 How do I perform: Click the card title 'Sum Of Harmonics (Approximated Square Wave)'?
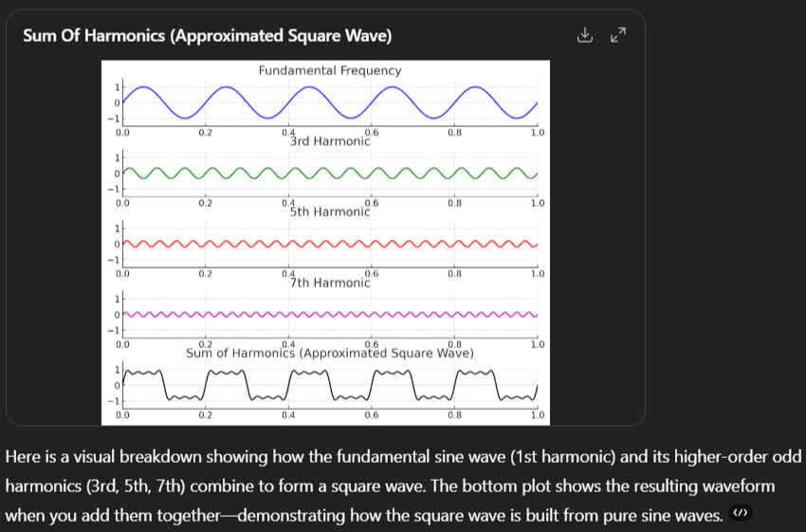tap(208, 36)
